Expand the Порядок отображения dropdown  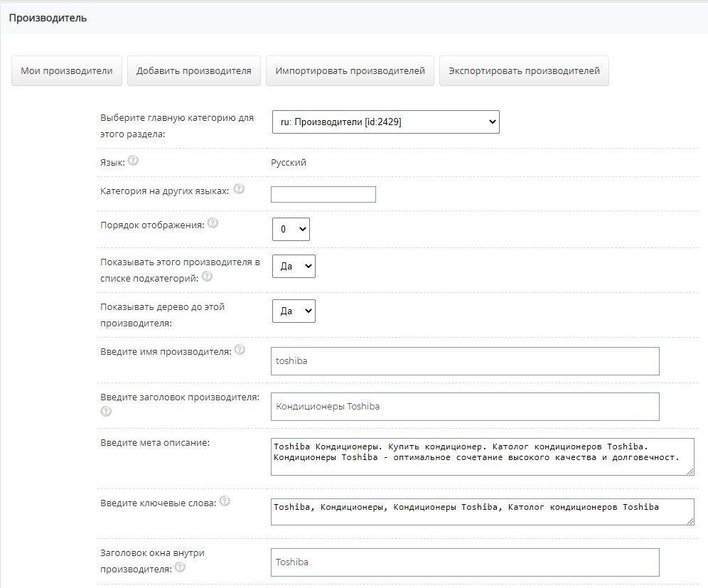[x=291, y=230]
